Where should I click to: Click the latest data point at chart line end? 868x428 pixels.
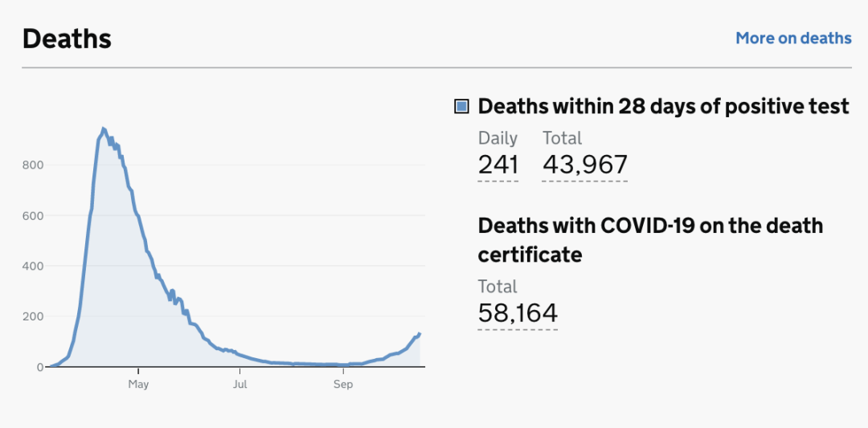(x=420, y=333)
